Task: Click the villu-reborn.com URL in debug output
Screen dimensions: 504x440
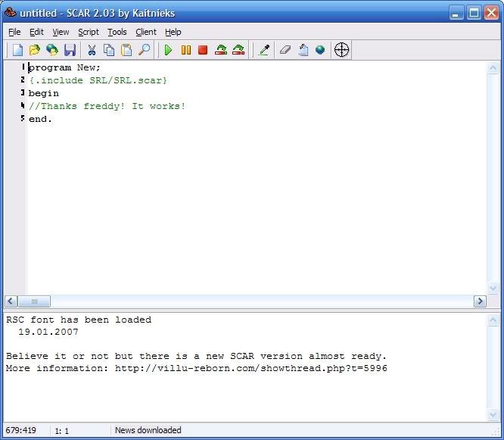Action: click(250, 368)
